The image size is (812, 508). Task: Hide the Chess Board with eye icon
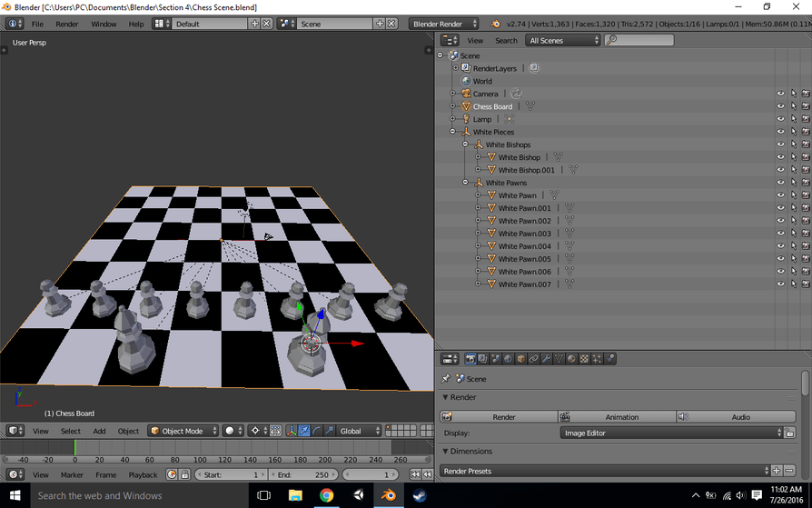(779, 106)
